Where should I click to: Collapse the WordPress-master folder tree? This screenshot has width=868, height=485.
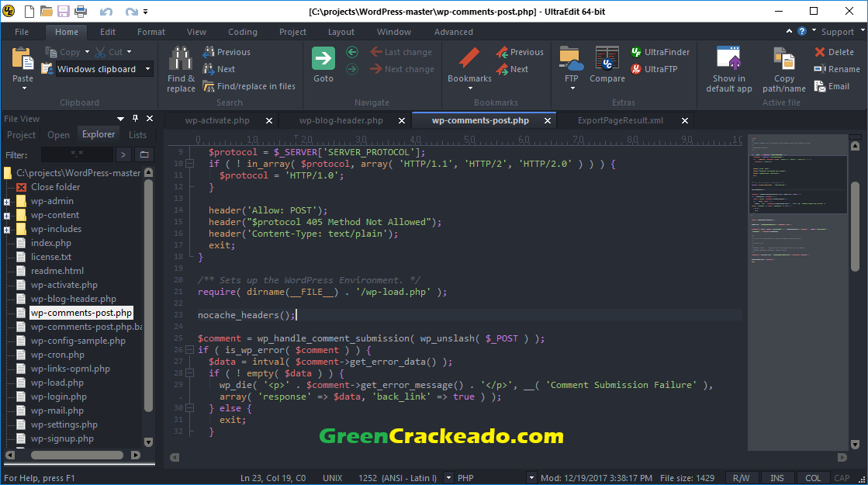9,172
